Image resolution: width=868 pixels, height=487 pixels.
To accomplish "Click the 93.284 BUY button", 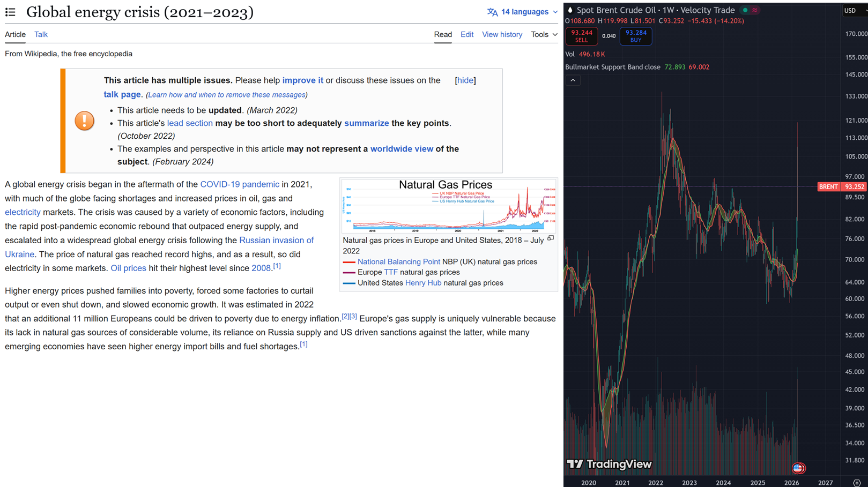I will click(636, 36).
